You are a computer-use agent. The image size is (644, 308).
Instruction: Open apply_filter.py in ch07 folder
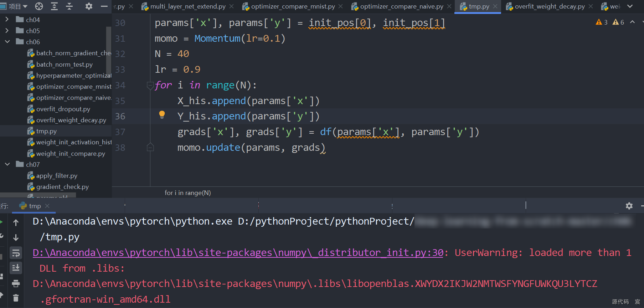coord(52,176)
